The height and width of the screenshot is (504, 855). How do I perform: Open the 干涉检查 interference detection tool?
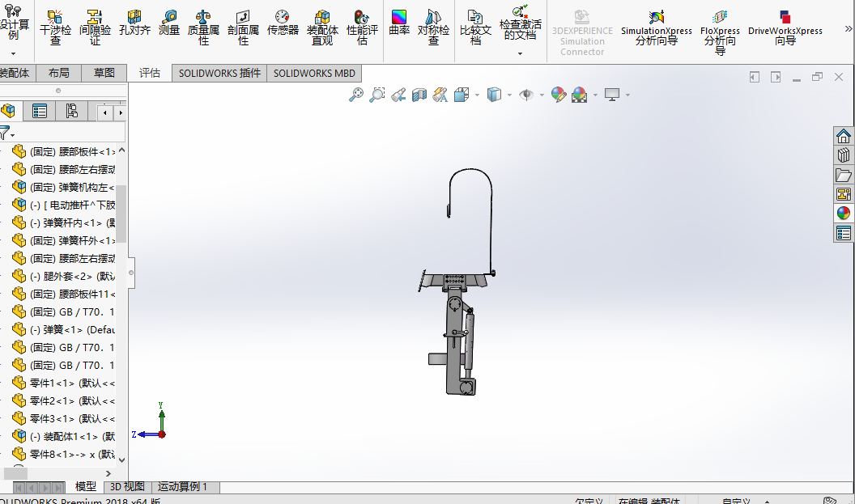(55, 28)
